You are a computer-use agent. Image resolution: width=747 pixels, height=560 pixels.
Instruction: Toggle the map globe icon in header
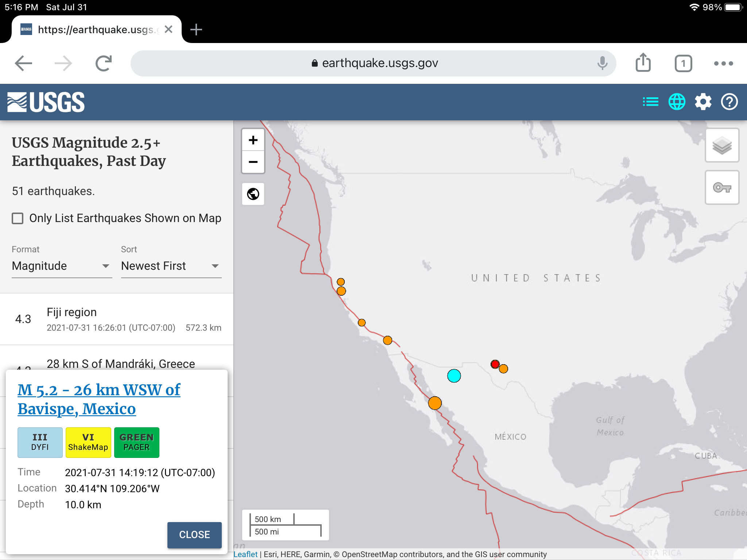[677, 102]
